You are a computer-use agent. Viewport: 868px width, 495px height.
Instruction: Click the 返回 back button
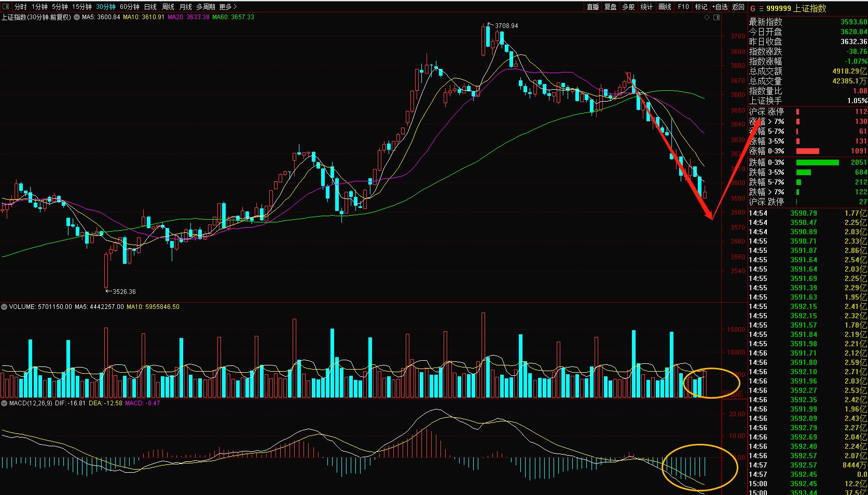pyautogui.click(x=738, y=7)
